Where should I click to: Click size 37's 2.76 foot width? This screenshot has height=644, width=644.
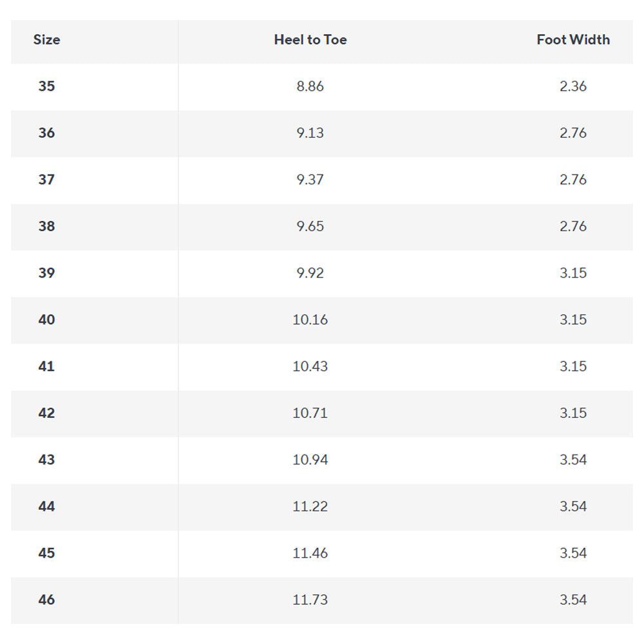click(573, 180)
